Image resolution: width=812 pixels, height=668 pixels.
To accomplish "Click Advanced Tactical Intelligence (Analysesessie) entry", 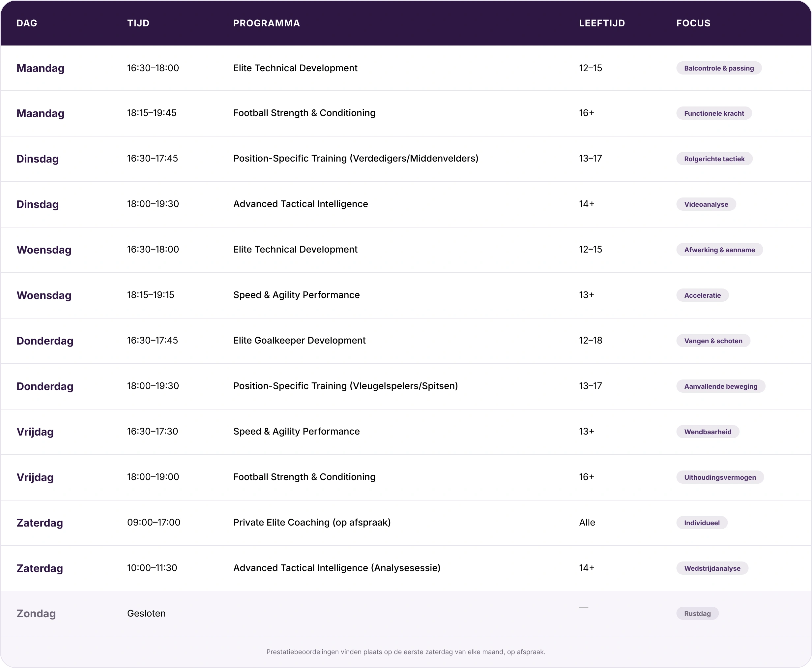I will (336, 567).
